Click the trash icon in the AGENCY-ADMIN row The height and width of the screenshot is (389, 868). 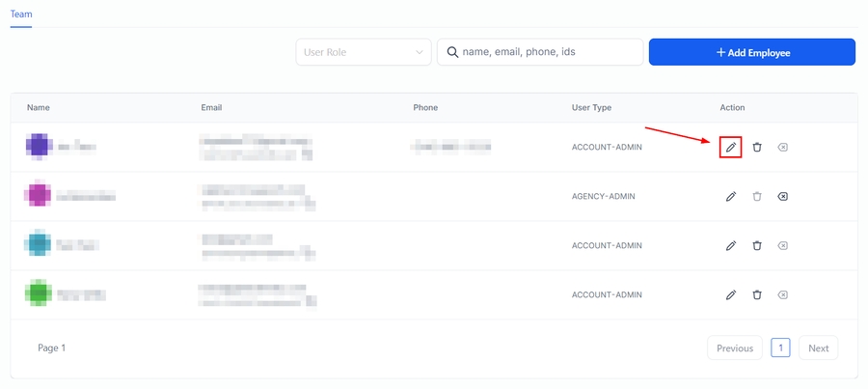click(x=757, y=197)
